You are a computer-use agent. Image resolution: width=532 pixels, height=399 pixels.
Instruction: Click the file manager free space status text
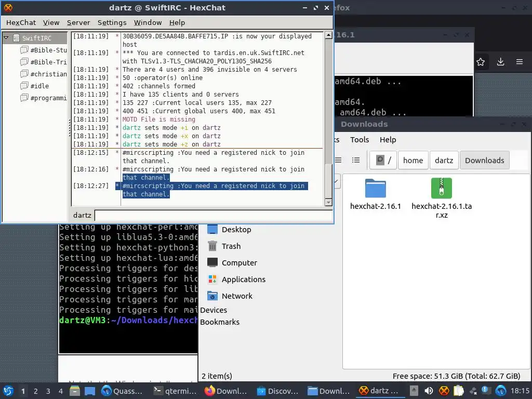[x=456, y=376]
